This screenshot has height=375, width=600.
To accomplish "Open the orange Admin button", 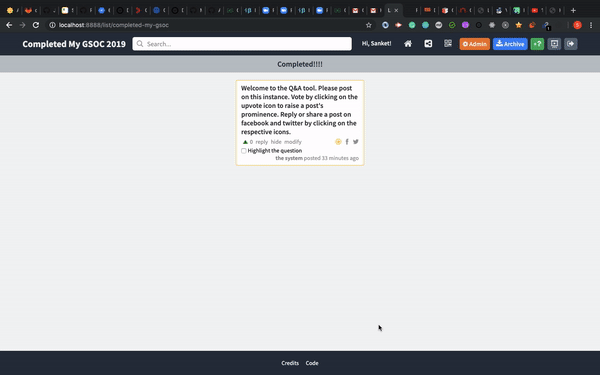I will click(x=474, y=44).
